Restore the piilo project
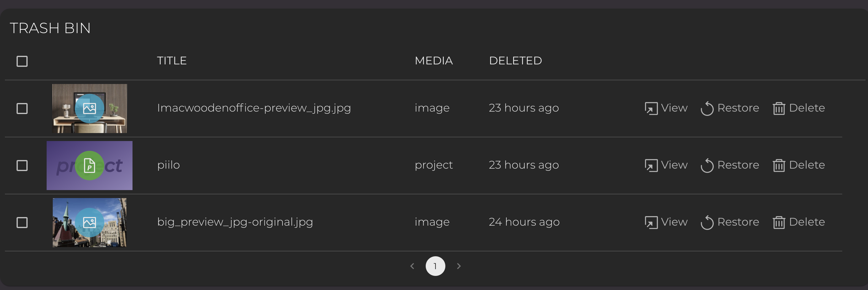The image size is (868, 290). tap(707, 165)
